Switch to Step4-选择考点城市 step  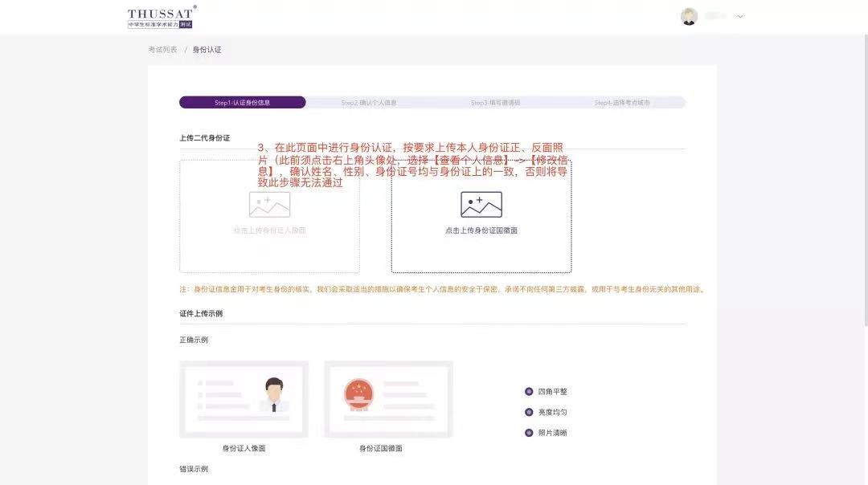point(621,102)
